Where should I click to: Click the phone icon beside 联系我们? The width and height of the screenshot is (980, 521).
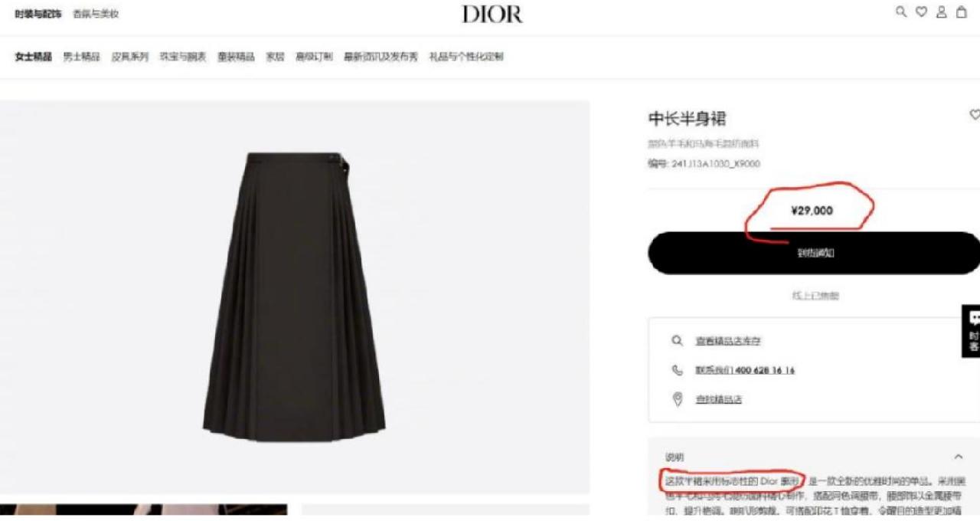point(677,370)
